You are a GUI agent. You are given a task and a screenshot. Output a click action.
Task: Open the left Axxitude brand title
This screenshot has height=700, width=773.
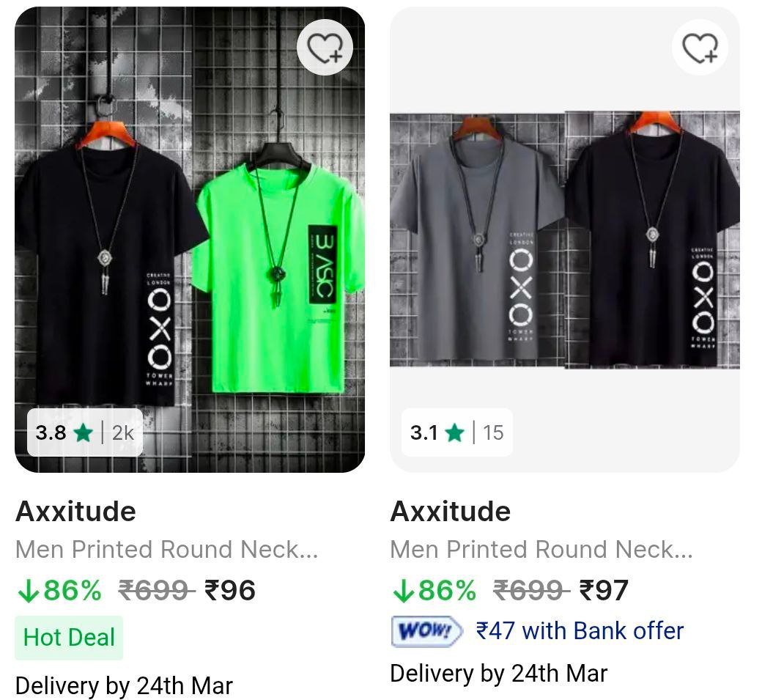[75, 511]
